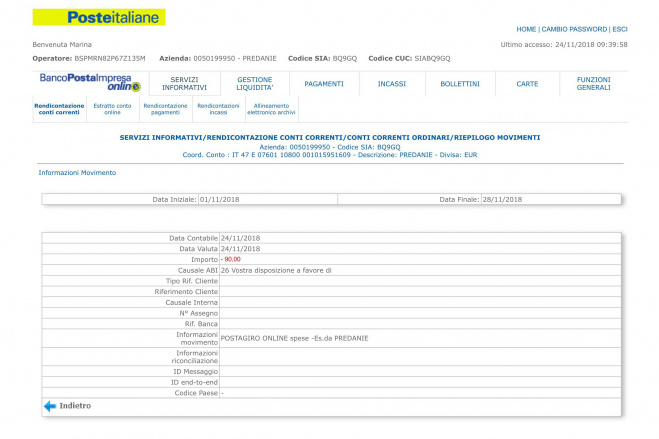Switch to Rendicontazione conti correnti tab
Viewport: 659px width, 439px height.
57,109
